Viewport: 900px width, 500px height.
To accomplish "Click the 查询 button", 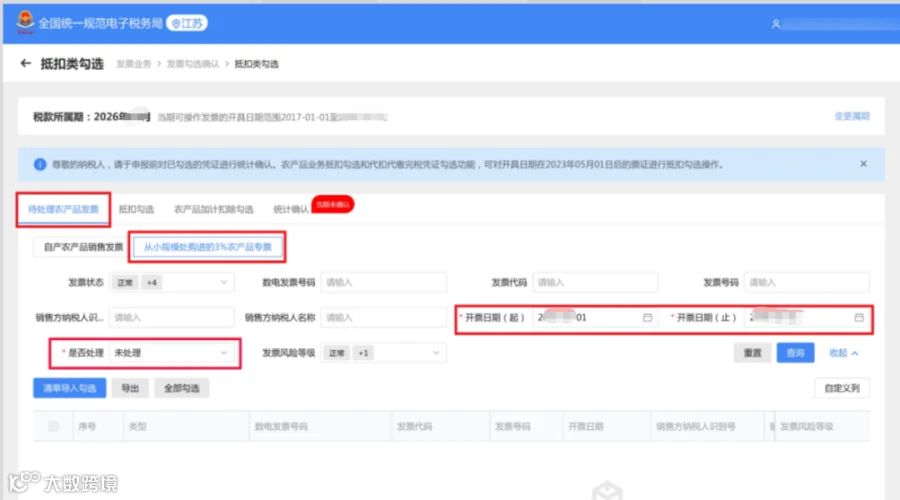I will [795, 353].
